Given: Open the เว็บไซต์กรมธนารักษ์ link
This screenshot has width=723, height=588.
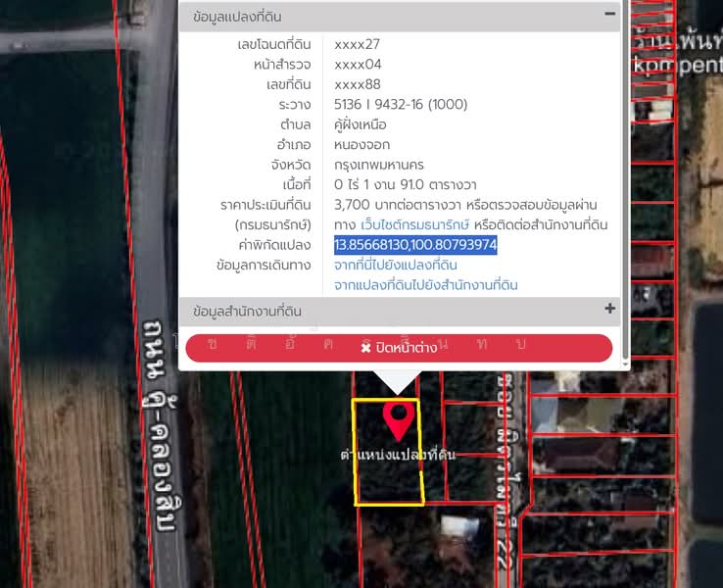Looking at the screenshot, I should click(x=414, y=225).
